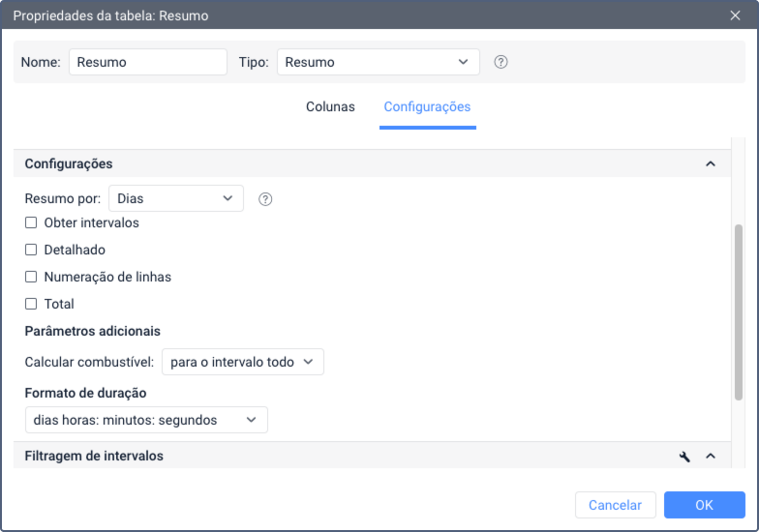Switch to the Colunas tab
Viewport: 759px width, 532px height.
point(330,107)
